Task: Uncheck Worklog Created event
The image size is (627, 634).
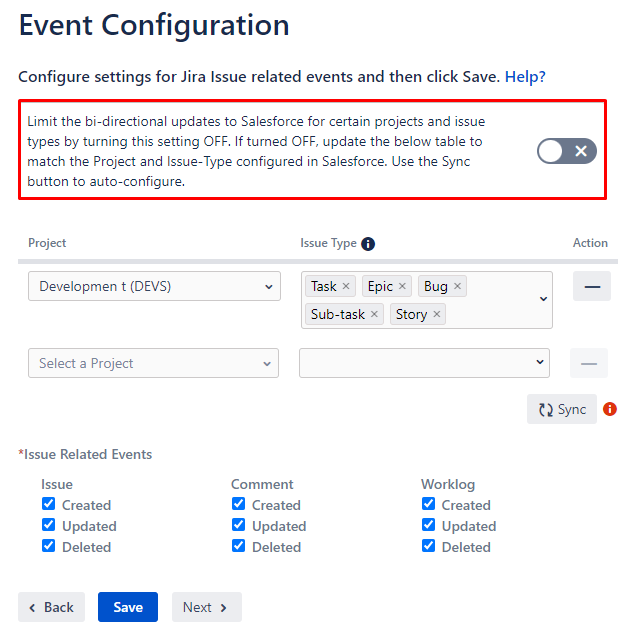Action: (429, 504)
